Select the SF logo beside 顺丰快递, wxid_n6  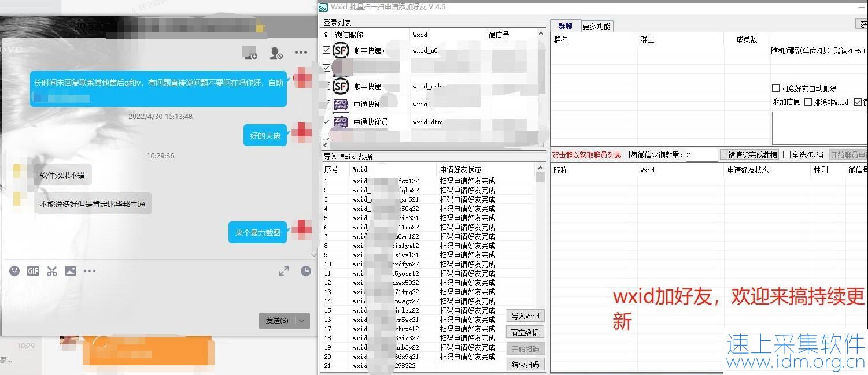pos(341,50)
